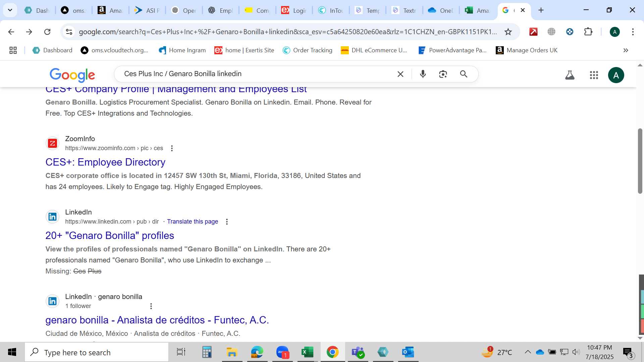644x362 pixels.
Task: Close the active Google search tab
Action: click(x=523, y=10)
